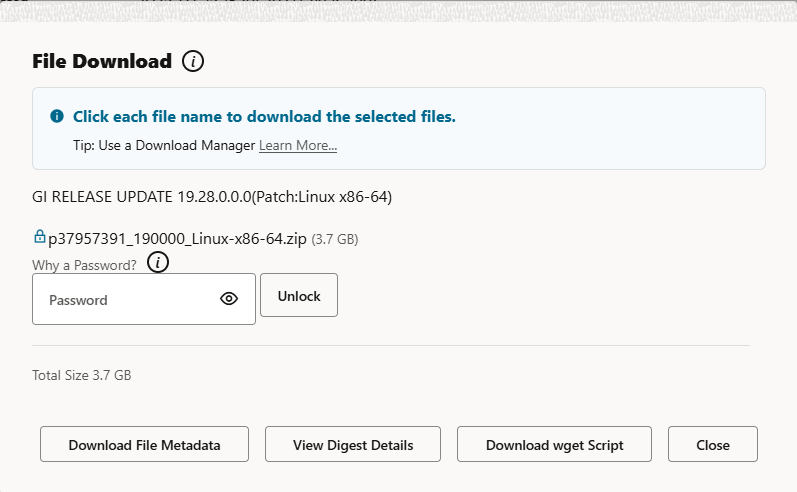This screenshot has width=797, height=492.
Task: Toggle password visibility with the eye icon
Action: (229, 298)
